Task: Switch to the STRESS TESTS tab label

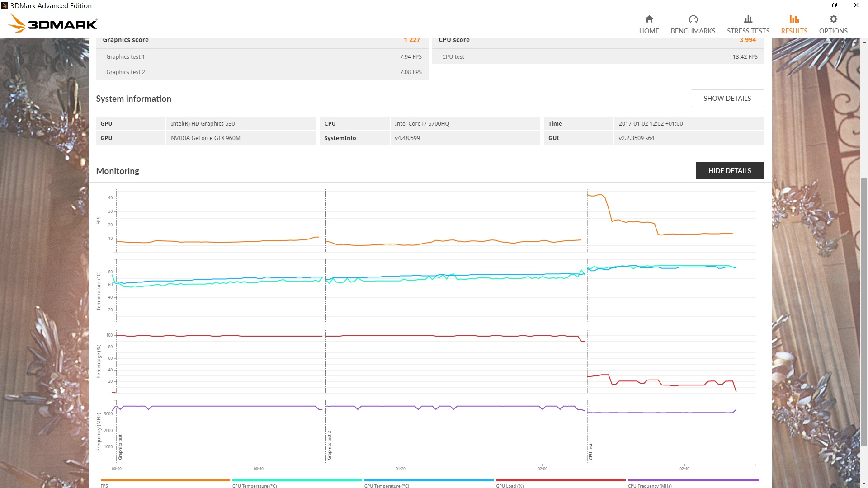Action: click(748, 31)
